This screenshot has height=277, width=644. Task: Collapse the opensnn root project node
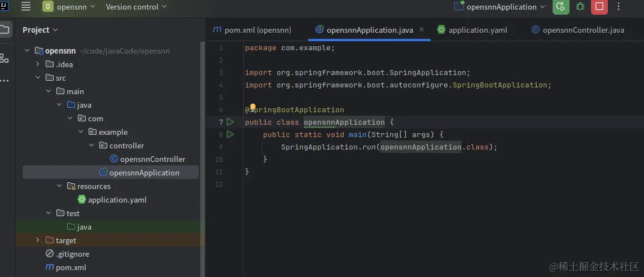(27, 51)
